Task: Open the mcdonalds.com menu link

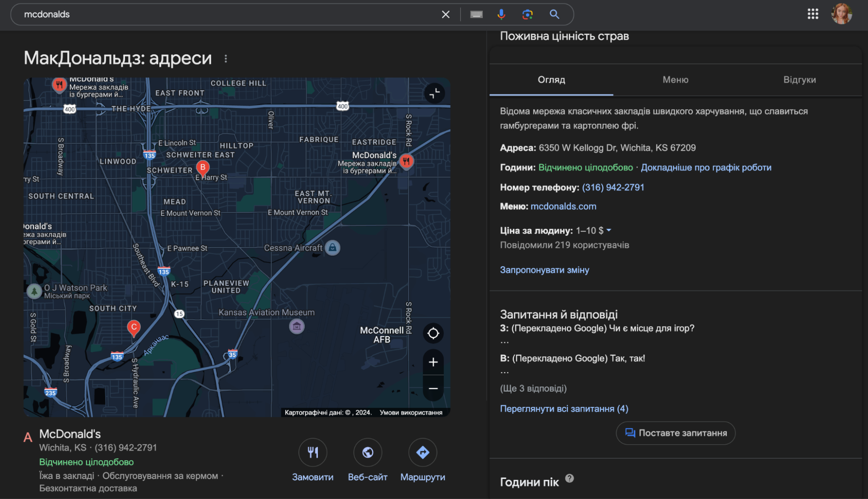Action: pyautogui.click(x=563, y=206)
